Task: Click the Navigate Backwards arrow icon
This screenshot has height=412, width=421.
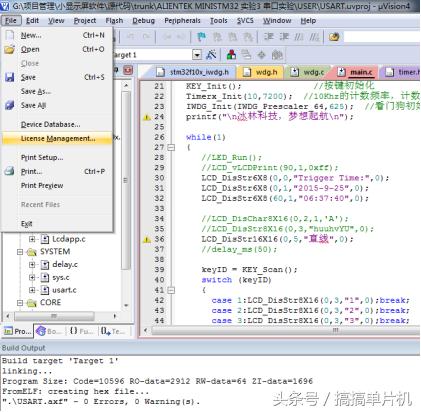Action: [166, 37]
